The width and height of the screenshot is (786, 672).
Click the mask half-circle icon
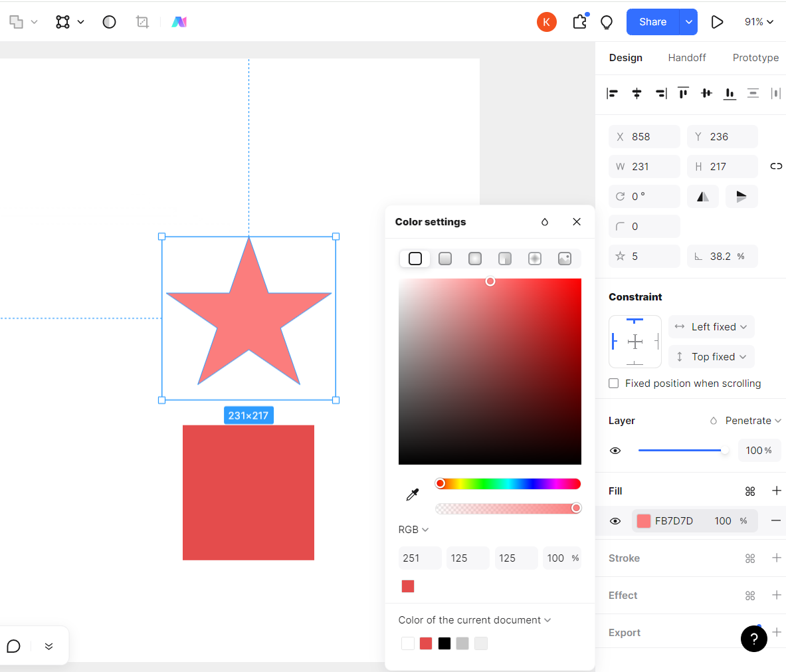tap(109, 22)
